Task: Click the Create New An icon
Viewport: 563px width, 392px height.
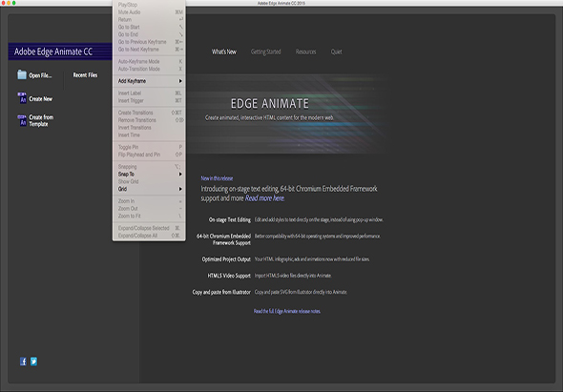Action: pos(22,98)
